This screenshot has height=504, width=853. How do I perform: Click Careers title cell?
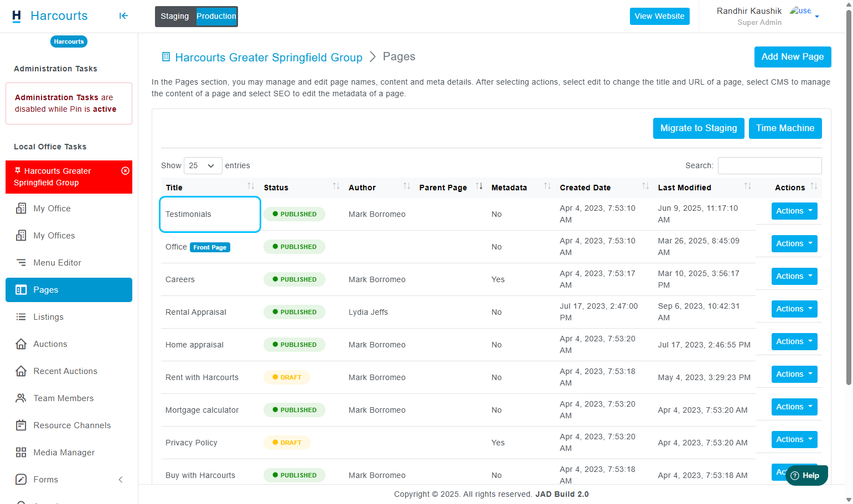coord(210,279)
